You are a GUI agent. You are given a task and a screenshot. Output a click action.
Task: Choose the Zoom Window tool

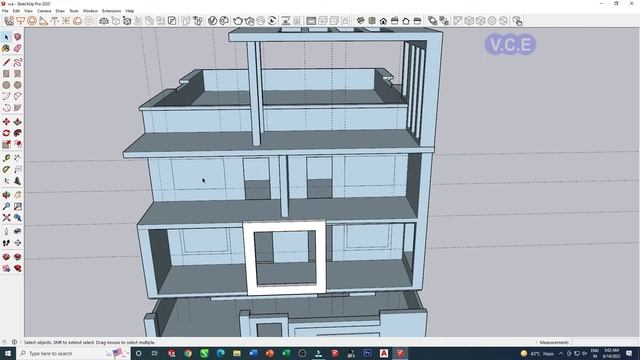coord(18,207)
